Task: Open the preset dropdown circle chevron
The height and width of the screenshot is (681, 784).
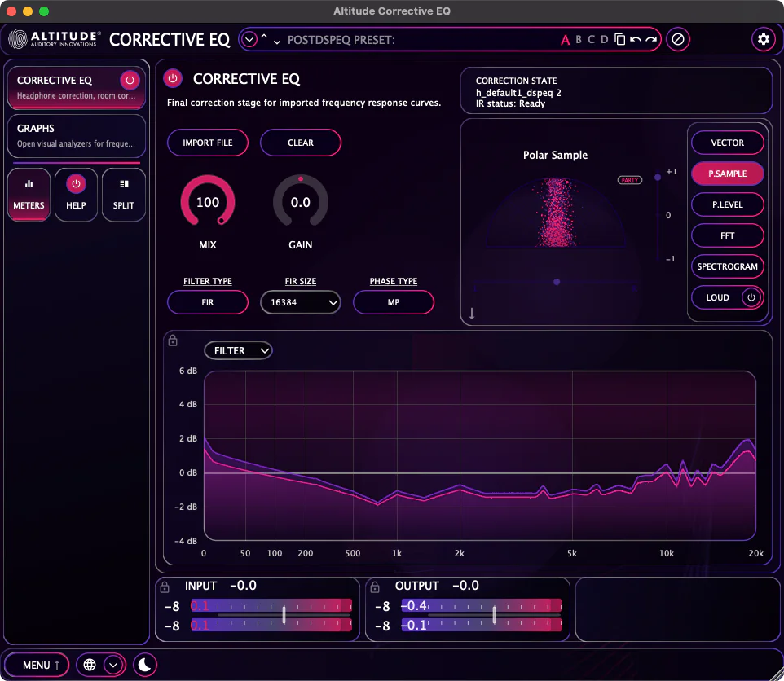Action: click(249, 39)
